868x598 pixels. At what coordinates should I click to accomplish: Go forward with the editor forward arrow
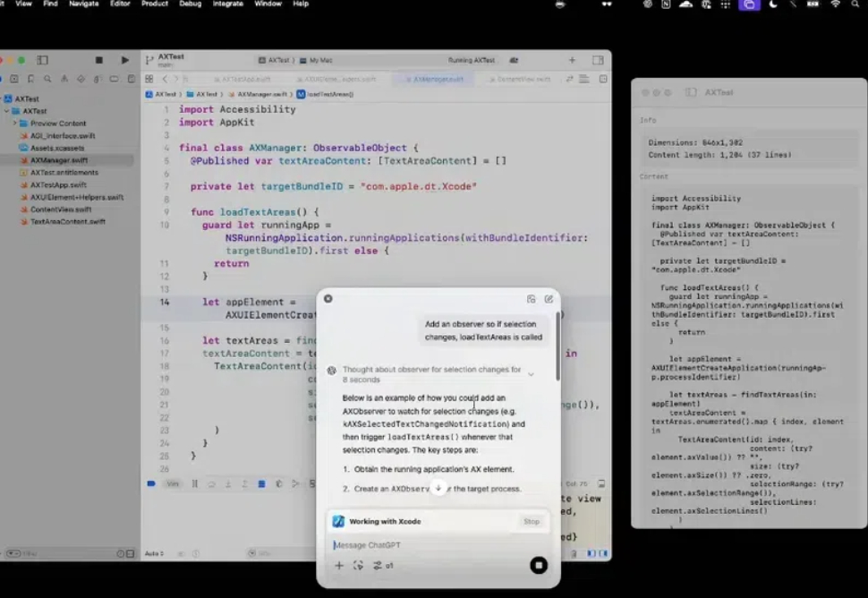pyautogui.click(x=175, y=79)
